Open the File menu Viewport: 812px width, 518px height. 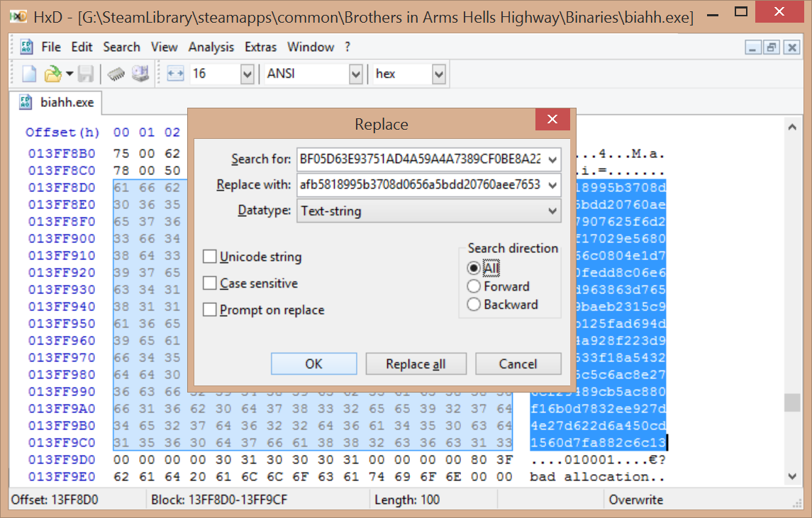pos(51,47)
